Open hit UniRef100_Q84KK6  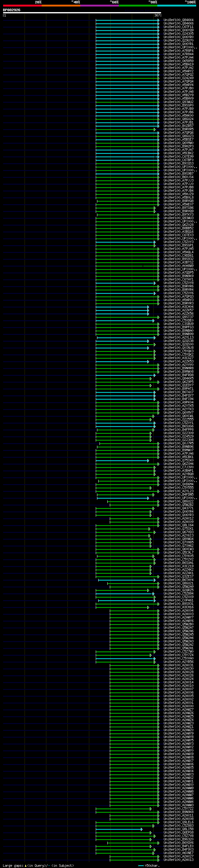(x=178, y=23)
